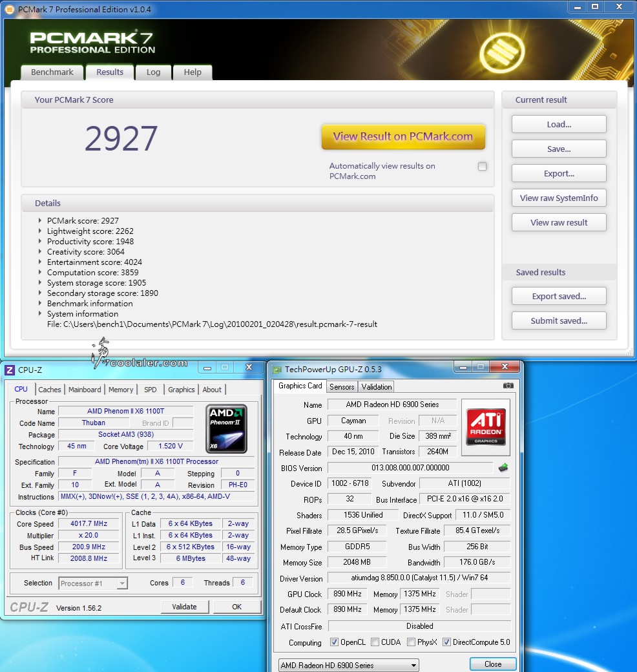This screenshot has height=672, width=637.
Task: Select the CPU tab in CPU-Z
Action: click(x=21, y=389)
